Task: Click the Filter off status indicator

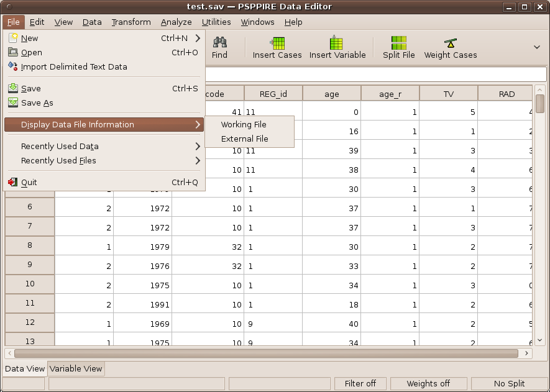Action: (x=360, y=383)
